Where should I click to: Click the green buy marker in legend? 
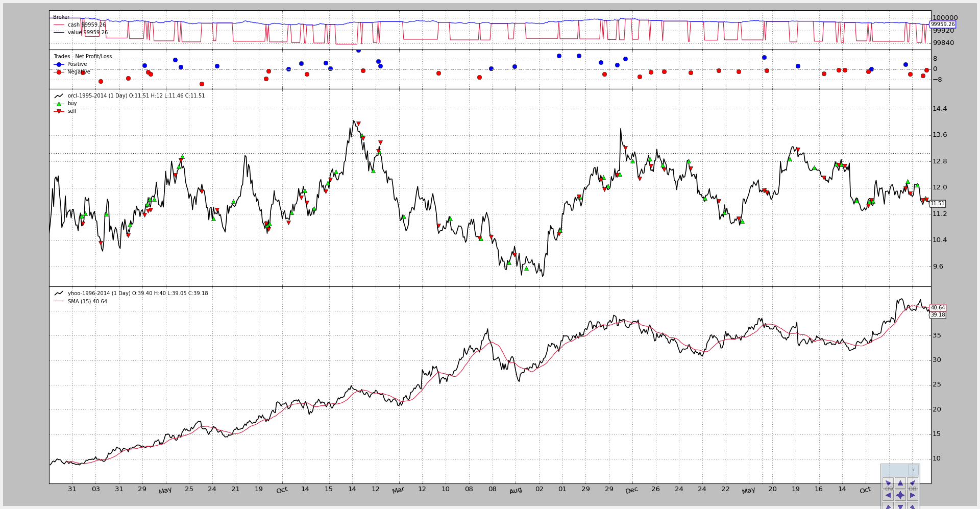[59, 104]
